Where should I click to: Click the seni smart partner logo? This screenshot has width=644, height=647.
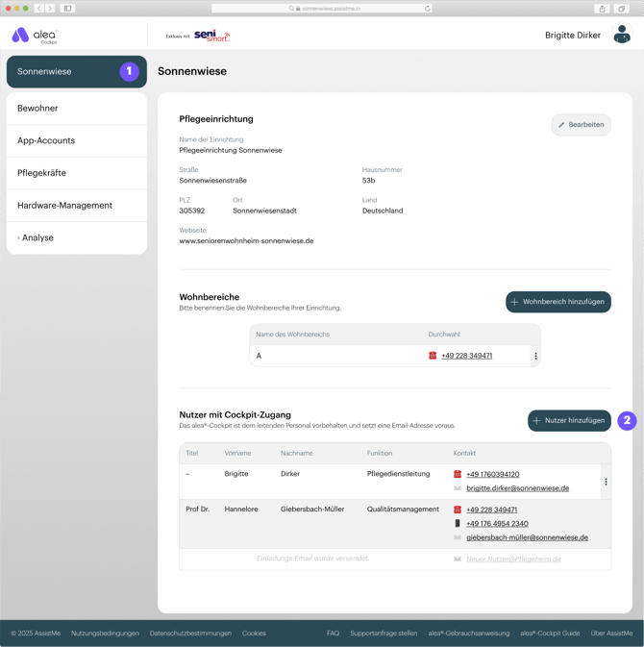[x=211, y=36]
